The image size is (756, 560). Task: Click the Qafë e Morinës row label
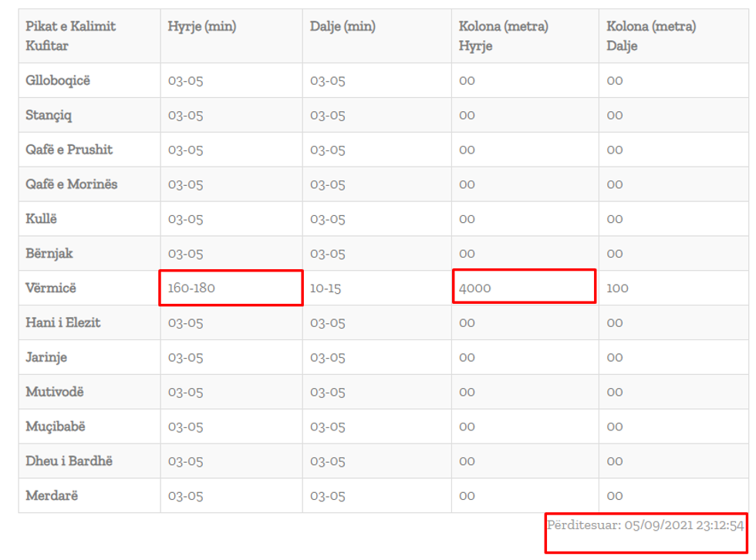coord(72,184)
